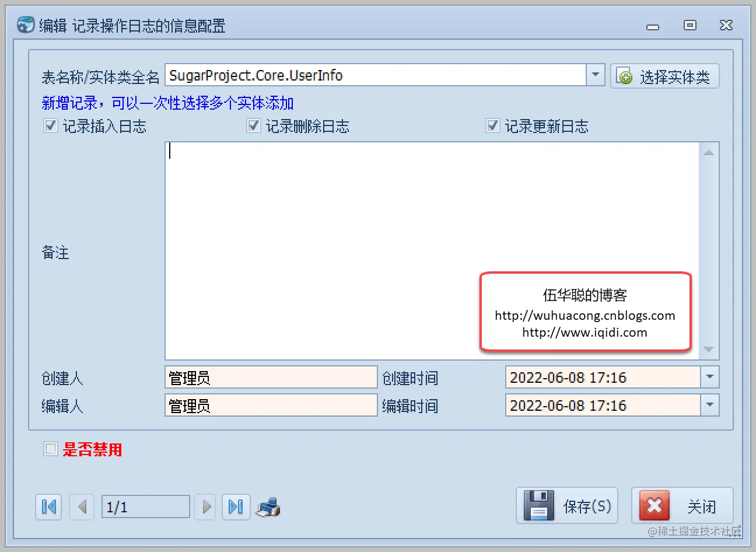The image size is (756, 552).
Task: Enable the 是否禁用 checkbox
Action: pyautogui.click(x=51, y=449)
